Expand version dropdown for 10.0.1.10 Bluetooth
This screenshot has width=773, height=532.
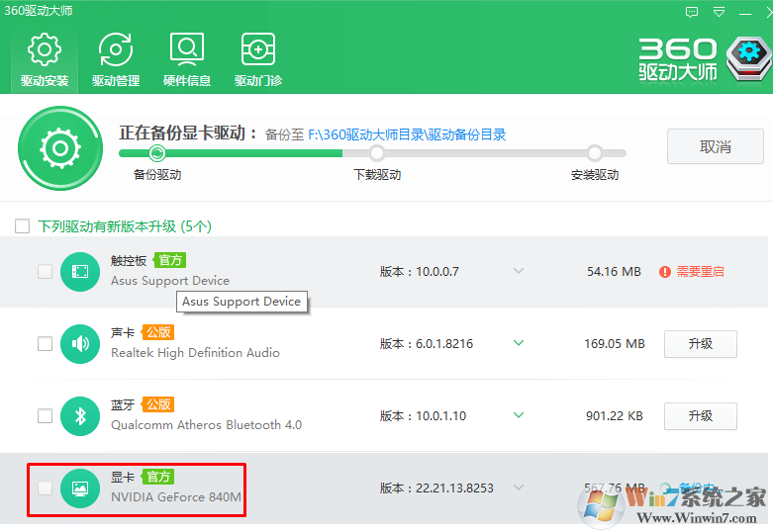[518, 415]
